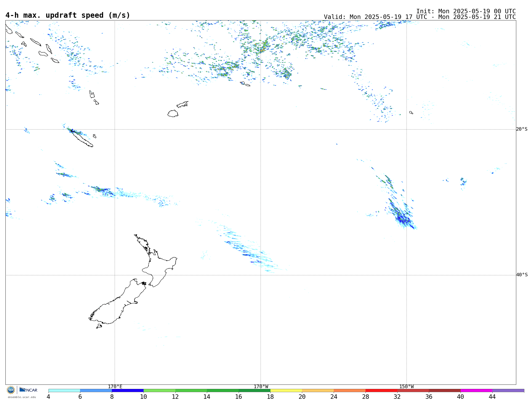Click the 40°S latitude label

[522, 275]
